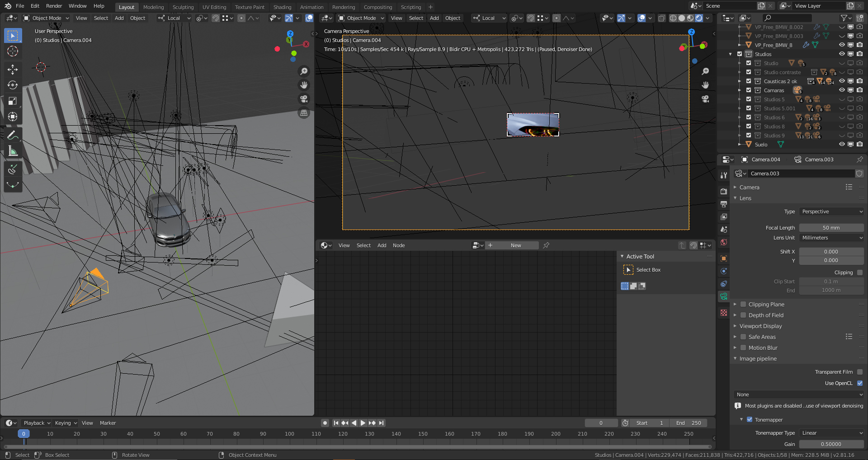
Task: Choose the Annotate pencil tool
Action: pyautogui.click(x=13, y=135)
